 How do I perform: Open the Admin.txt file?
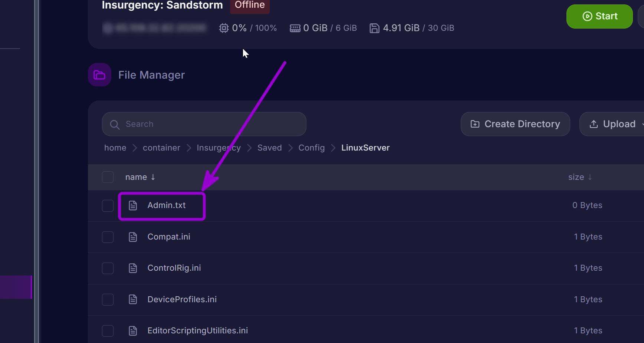pyautogui.click(x=167, y=205)
